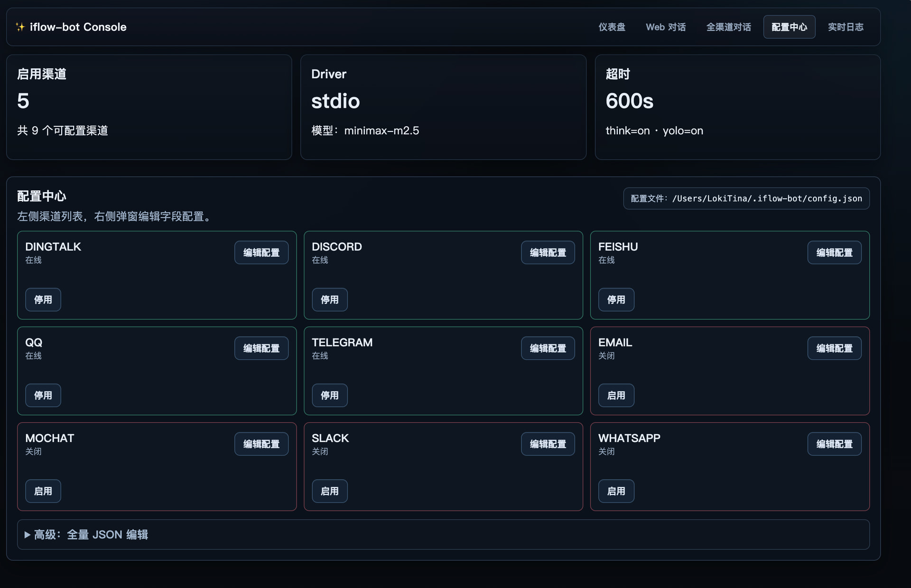911x588 pixels.
Task: Enable the EMAIL channel
Action: pos(616,395)
